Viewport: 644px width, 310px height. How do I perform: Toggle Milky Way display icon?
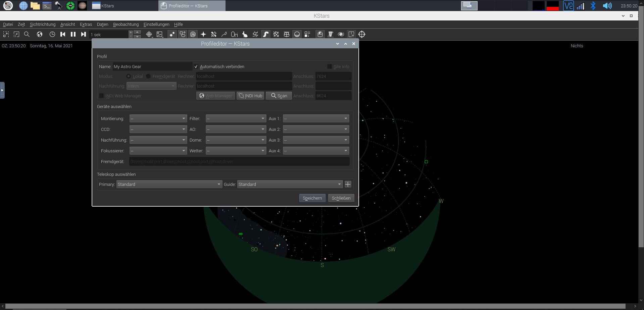click(x=266, y=34)
